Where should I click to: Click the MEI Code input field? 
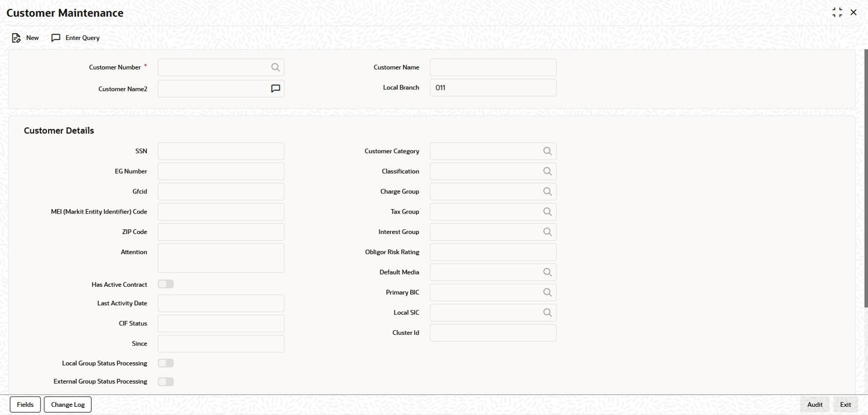(x=221, y=212)
